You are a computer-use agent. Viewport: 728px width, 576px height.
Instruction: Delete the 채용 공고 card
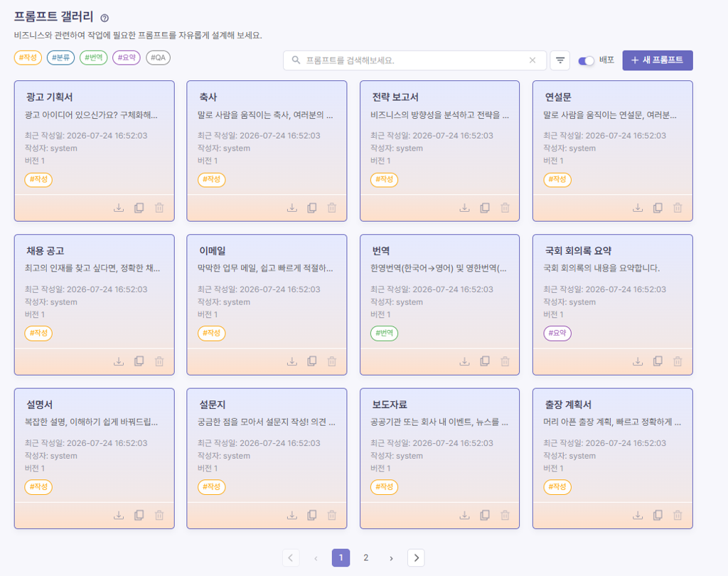pos(159,361)
